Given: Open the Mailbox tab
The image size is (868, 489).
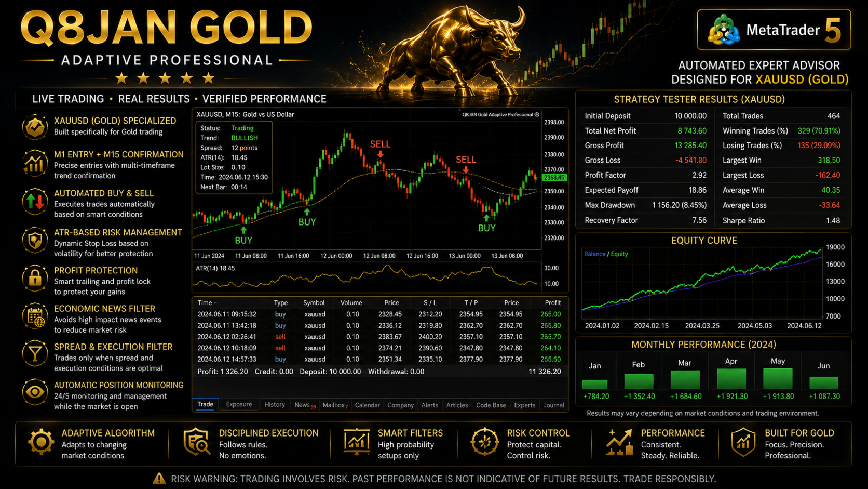Looking at the screenshot, I should [x=335, y=405].
